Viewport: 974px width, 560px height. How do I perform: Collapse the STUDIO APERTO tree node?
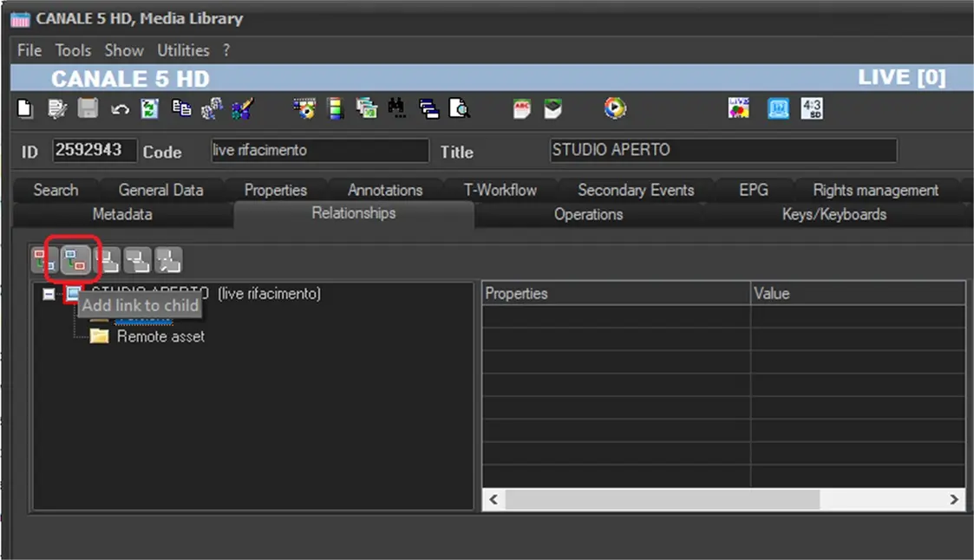pos(49,294)
